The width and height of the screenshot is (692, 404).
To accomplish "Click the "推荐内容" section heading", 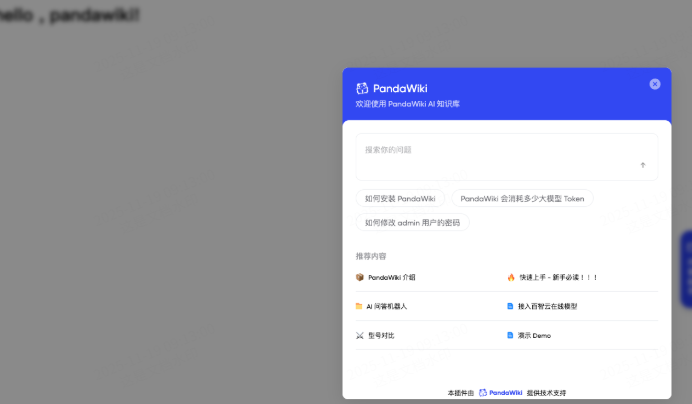I will (x=371, y=256).
